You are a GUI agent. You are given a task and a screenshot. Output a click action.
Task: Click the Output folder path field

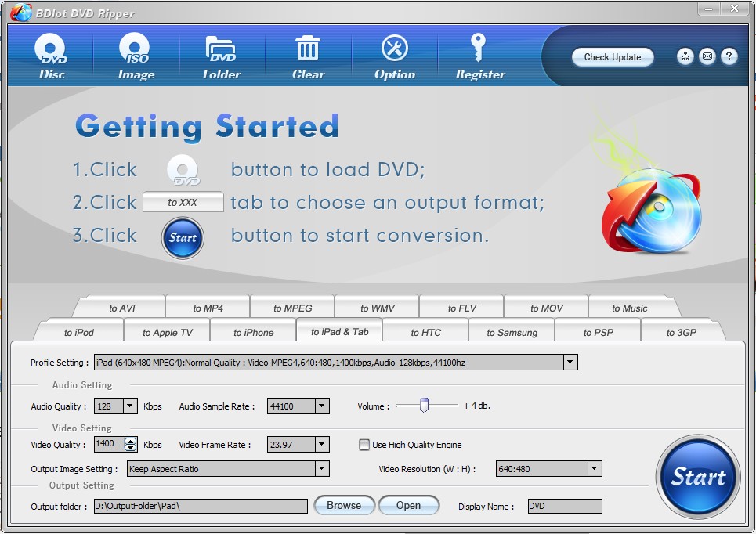point(201,506)
